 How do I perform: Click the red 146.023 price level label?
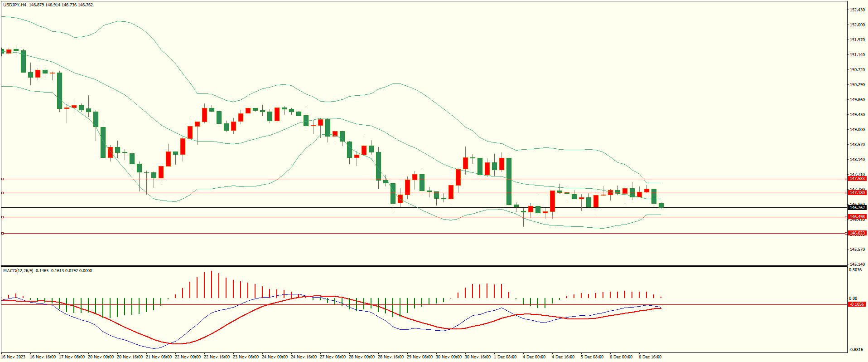(857, 233)
